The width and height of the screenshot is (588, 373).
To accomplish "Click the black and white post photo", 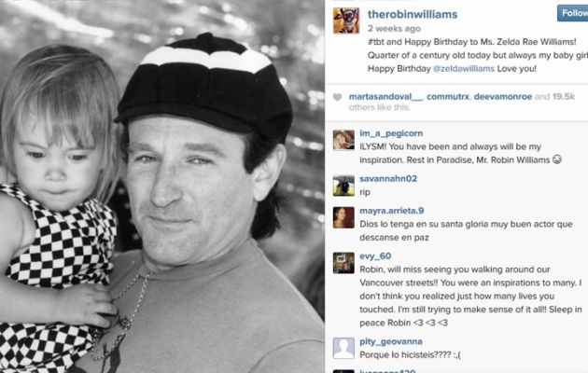I will click(162, 186).
